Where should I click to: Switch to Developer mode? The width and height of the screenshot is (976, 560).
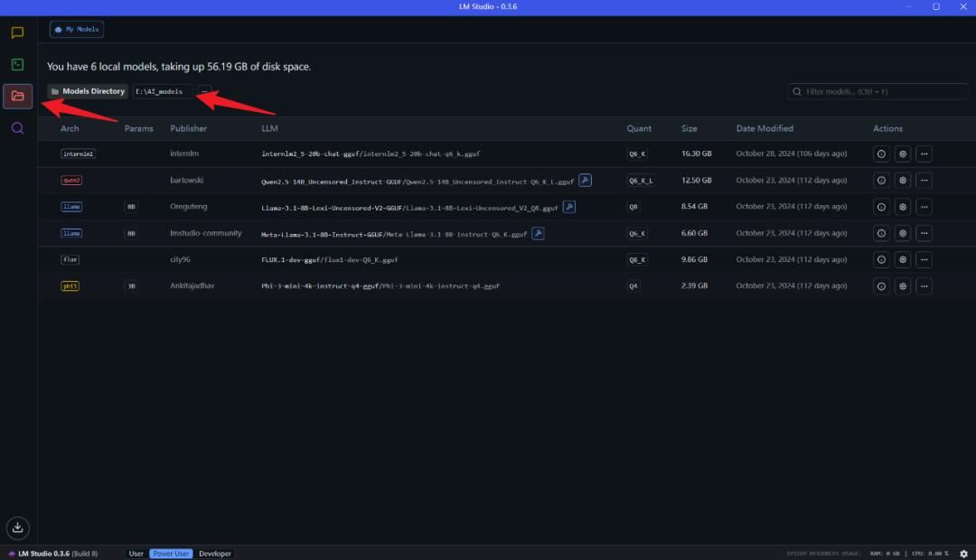(215, 553)
